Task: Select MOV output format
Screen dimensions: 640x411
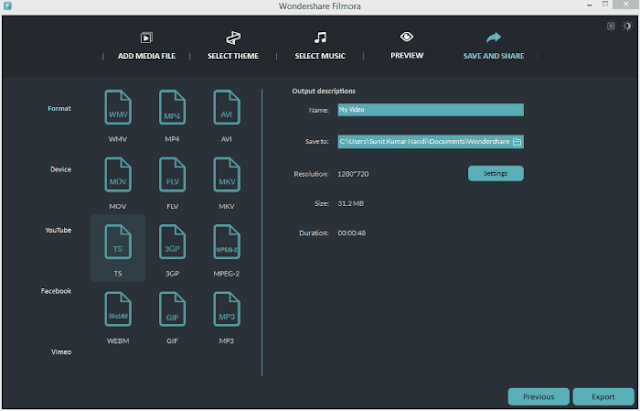Action: coord(118,175)
